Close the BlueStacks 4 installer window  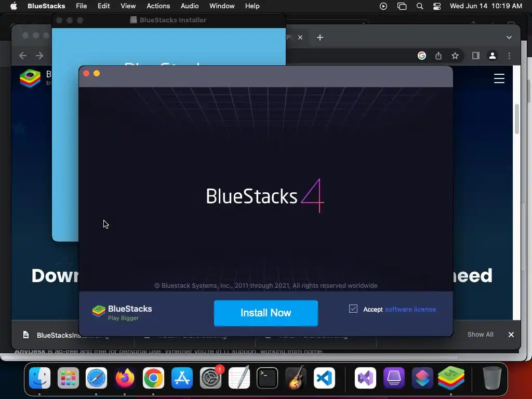(x=86, y=73)
